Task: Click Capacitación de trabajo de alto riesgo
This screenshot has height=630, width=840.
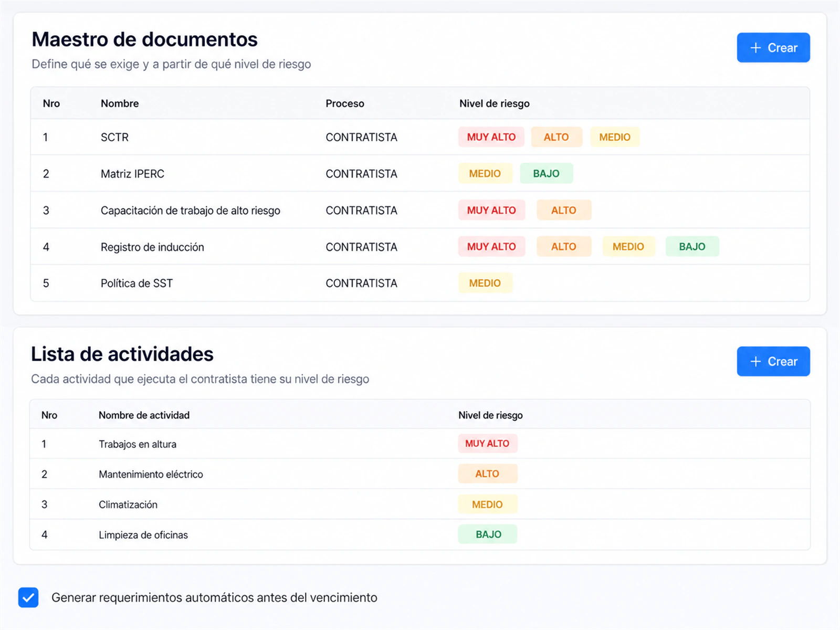Action: tap(190, 211)
